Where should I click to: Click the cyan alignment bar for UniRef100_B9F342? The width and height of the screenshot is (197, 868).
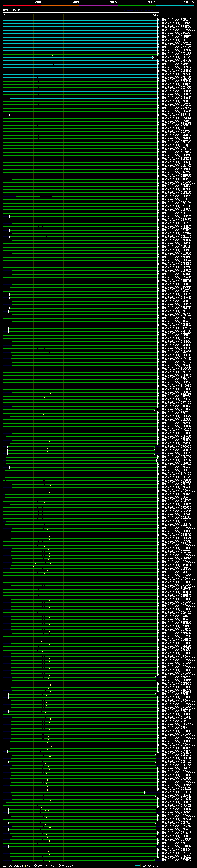(81, 20)
